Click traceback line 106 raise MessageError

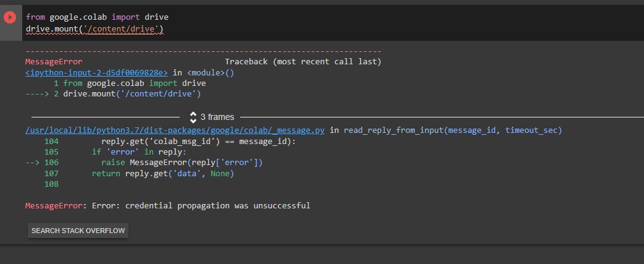(x=144, y=163)
